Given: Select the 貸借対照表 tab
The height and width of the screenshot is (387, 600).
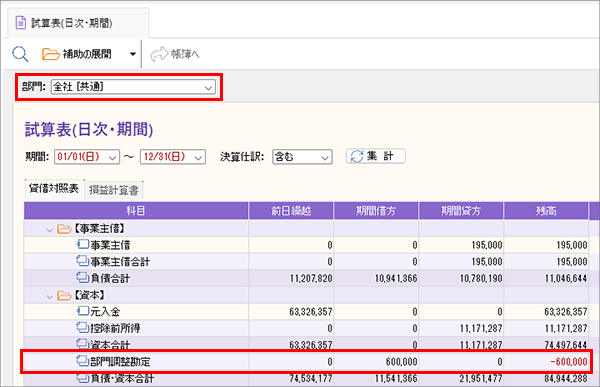Looking at the screenshot, I should click(x=54, y=188).
